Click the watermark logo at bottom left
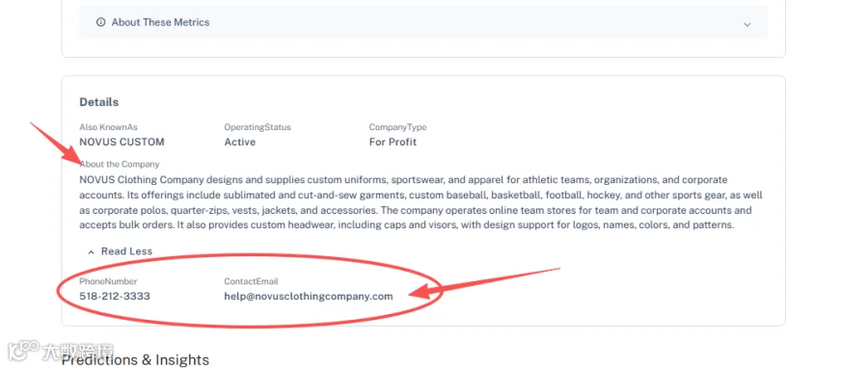Image resolution: width=868 pixels, height=368 pixels. click(61, 351)
